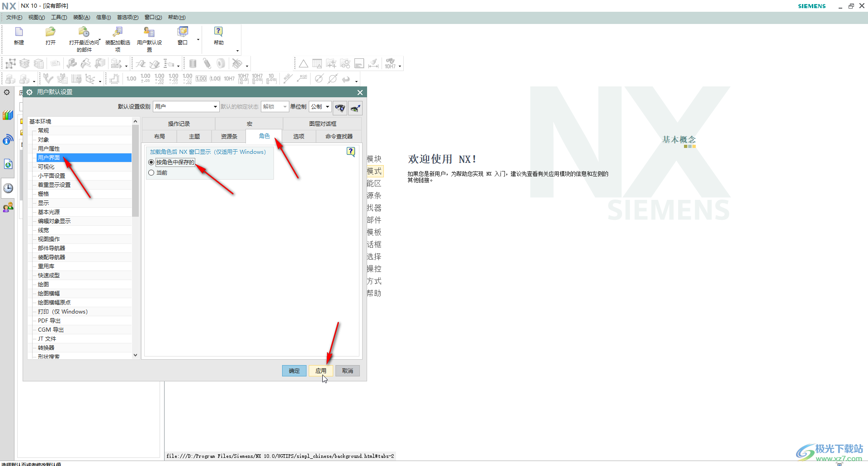
Task: Close the 用户默认设置 dialog
Action: [360, 92]
